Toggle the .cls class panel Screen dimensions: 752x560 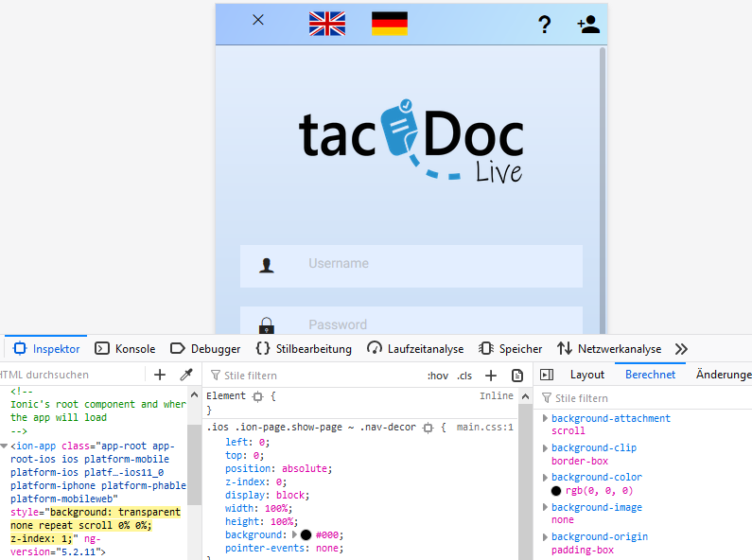tap(464, 376)
